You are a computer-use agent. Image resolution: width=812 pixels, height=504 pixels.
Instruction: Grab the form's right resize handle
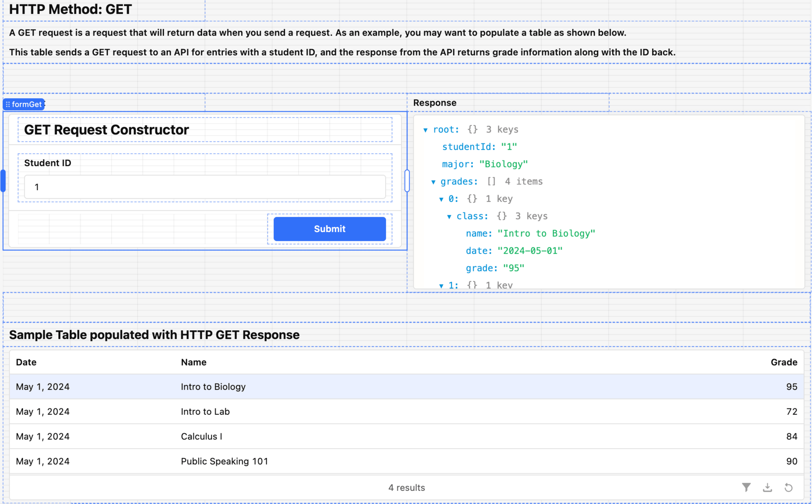pyautogui.click(x=407, y=181)
